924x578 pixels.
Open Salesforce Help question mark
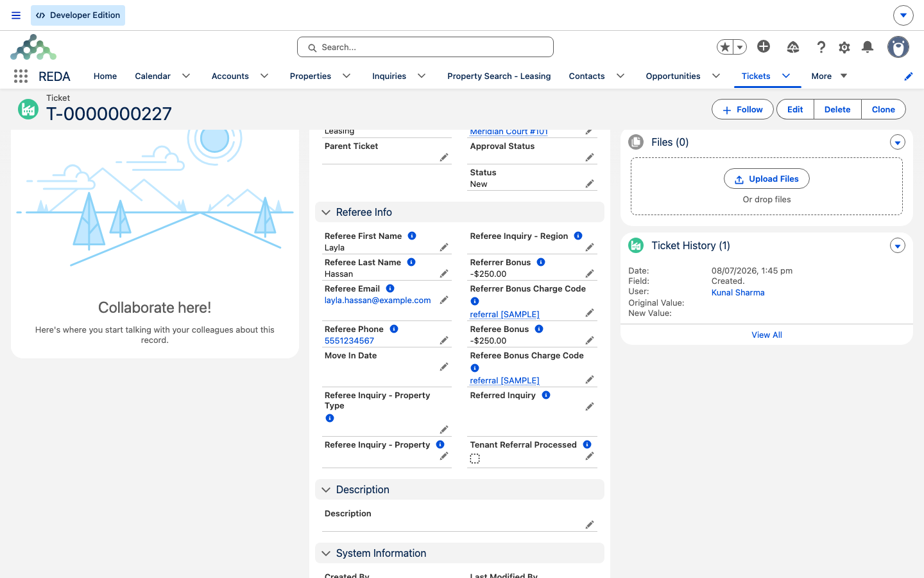point(821,47)
